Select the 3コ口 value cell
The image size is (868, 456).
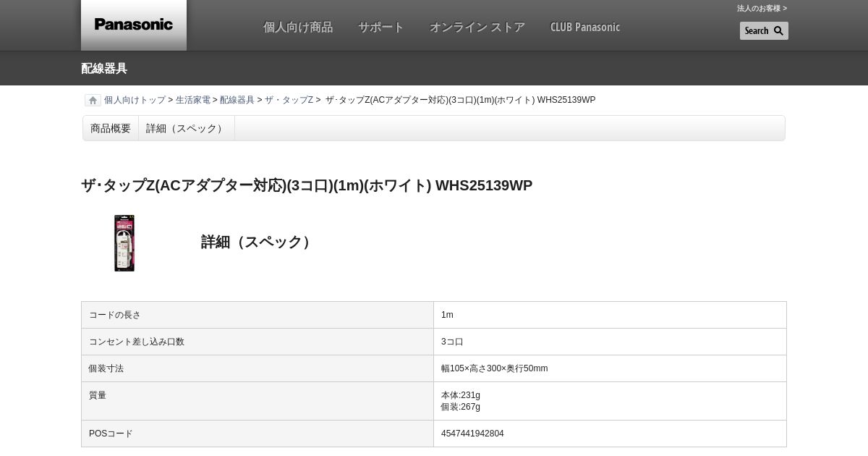click(610, 342)
